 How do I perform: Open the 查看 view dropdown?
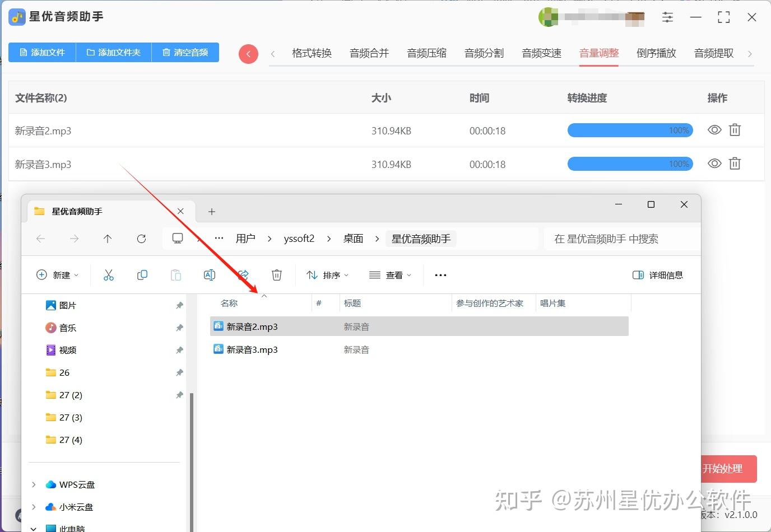pos(391,275)
